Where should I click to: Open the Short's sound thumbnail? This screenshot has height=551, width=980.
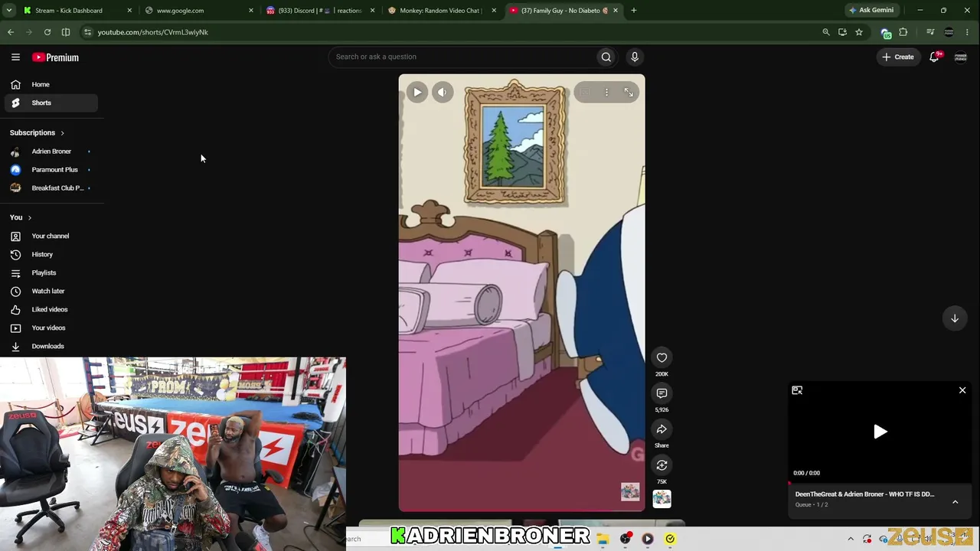(x=661, y=499)
